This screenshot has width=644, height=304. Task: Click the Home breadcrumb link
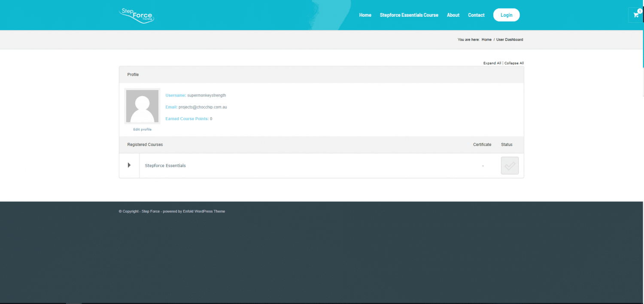[x=486, y=40]
